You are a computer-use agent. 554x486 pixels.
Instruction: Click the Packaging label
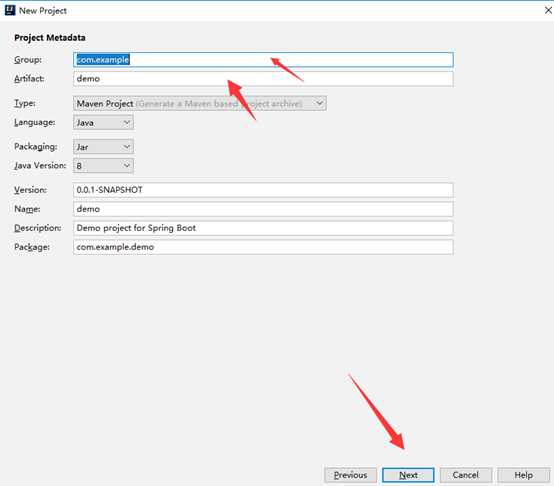[x=36, y=147]
